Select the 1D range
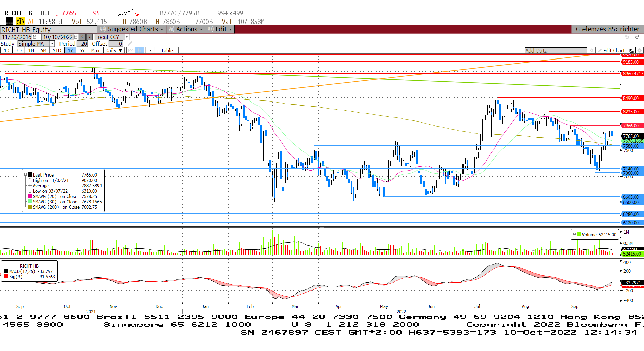 coord(7,51)
